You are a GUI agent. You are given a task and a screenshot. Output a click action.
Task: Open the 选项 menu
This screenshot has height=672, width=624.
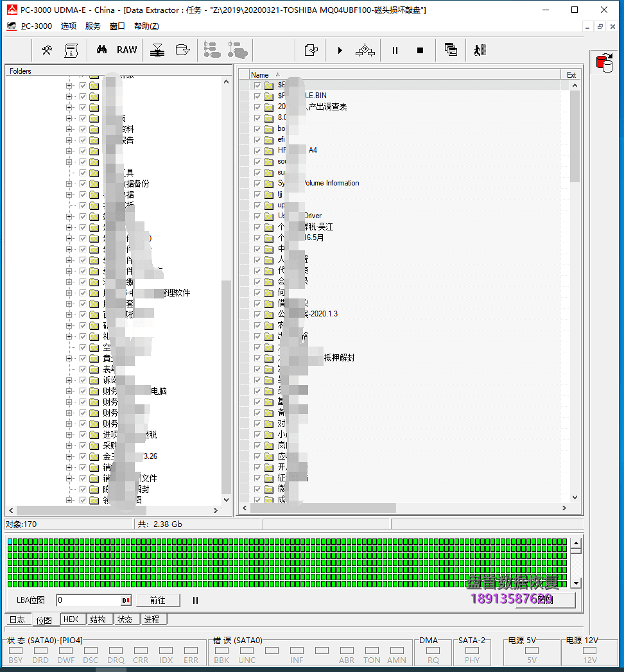(69, 26)
